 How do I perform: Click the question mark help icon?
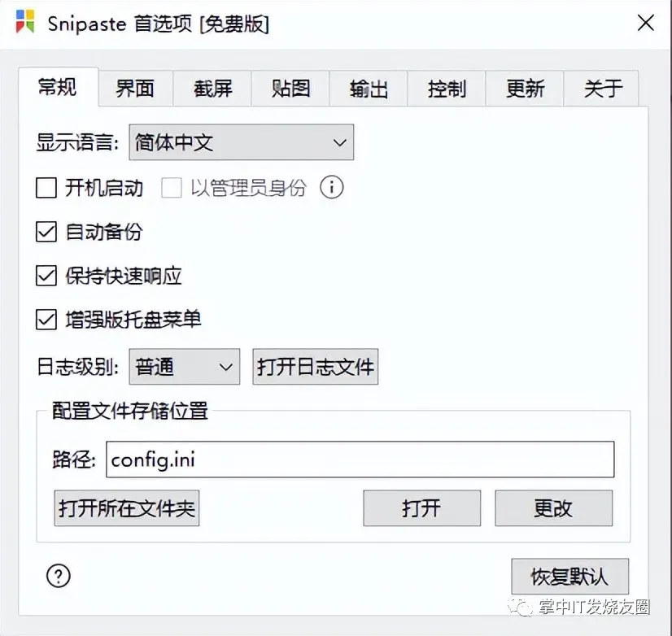[59, 576]
